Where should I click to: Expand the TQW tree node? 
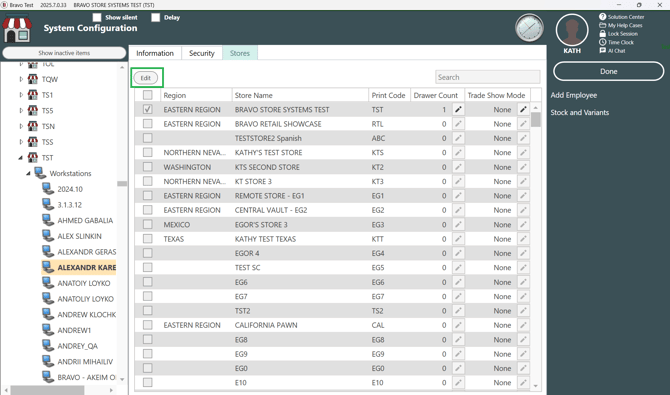(21, 79)
